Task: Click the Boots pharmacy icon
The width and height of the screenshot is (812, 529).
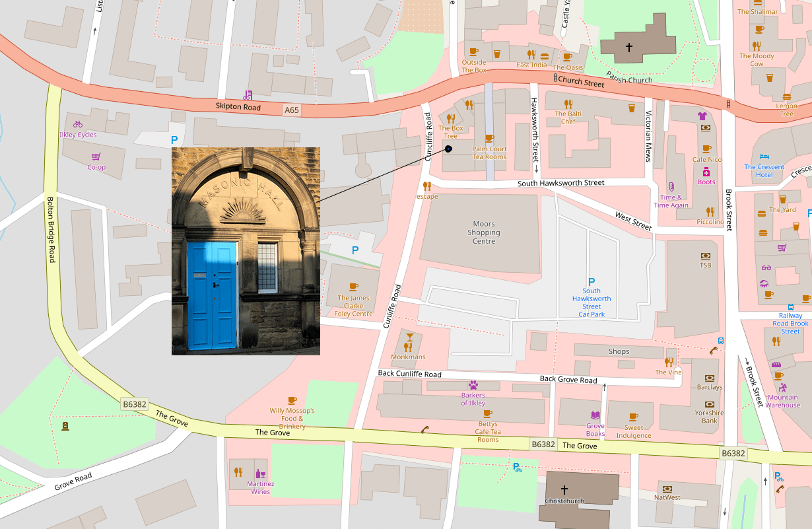Action: coord(706,172)
